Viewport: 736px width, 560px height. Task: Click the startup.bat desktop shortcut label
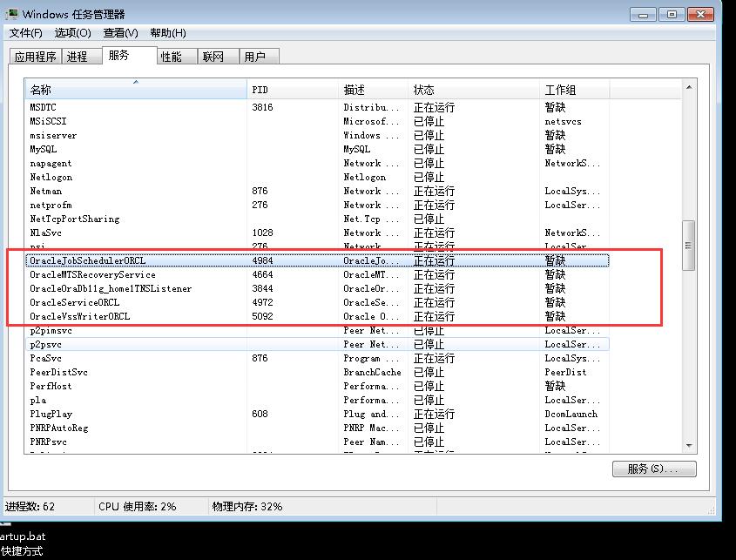pos(23,543)
